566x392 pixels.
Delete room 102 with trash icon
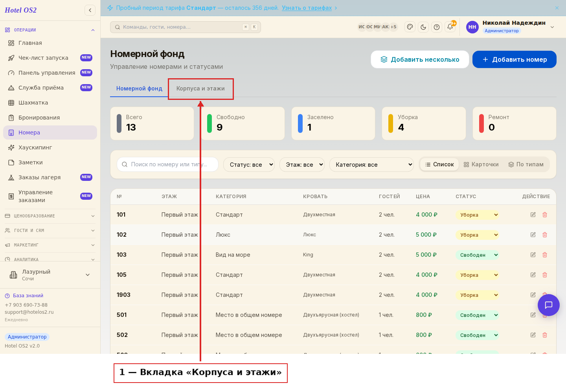point(545,235)
